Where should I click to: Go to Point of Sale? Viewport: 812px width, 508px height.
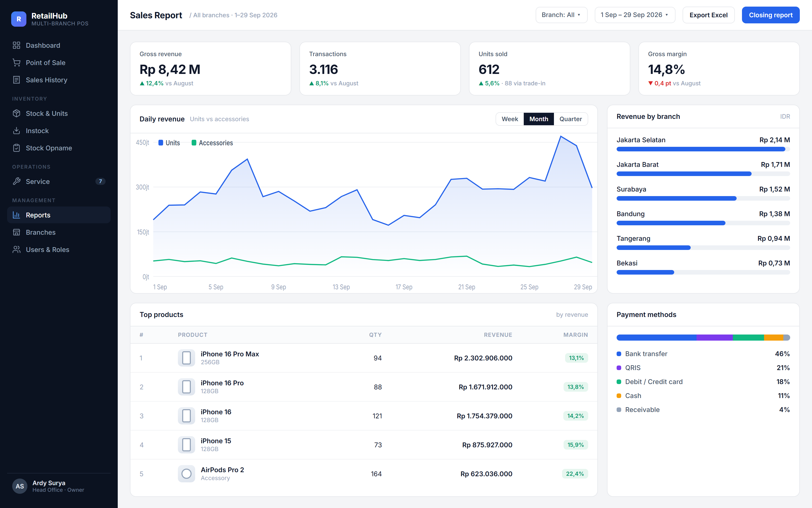point(59,62)
